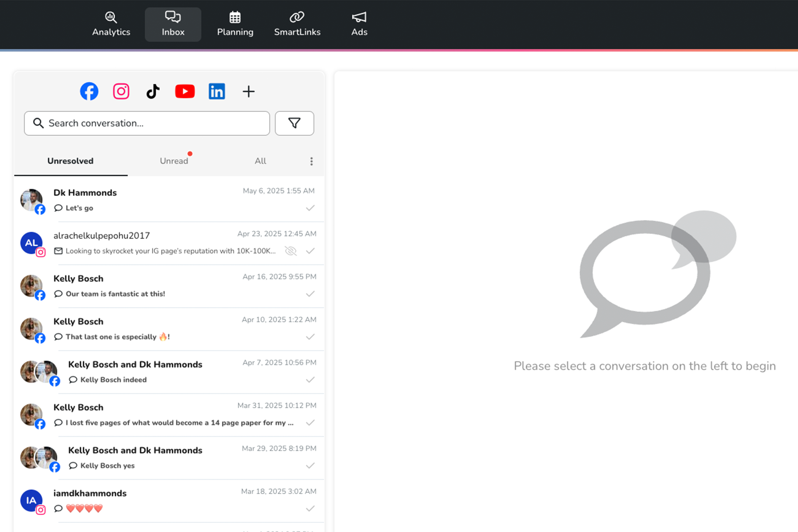Screen dimensions: 798x532
Task: Open 'That last one is especially' conversation
Action: (x=169, y=329)
